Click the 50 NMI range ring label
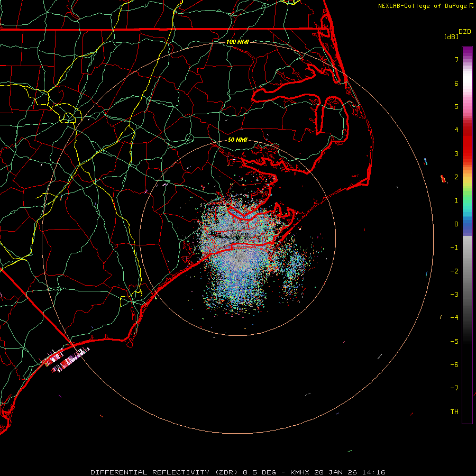This screenshot has height=476, width=476. 237,140
